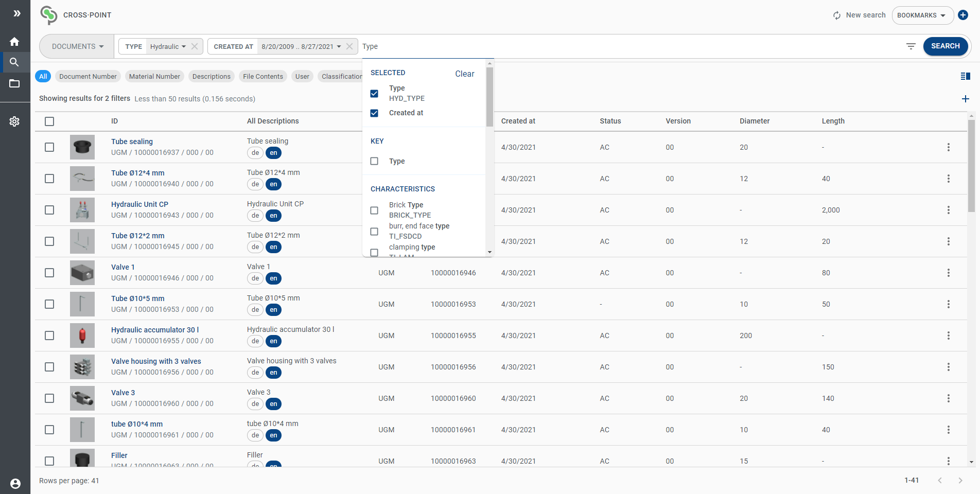Select English language for Tube sealing description
This screenshot has width=980, height=494.
(273, 153)
